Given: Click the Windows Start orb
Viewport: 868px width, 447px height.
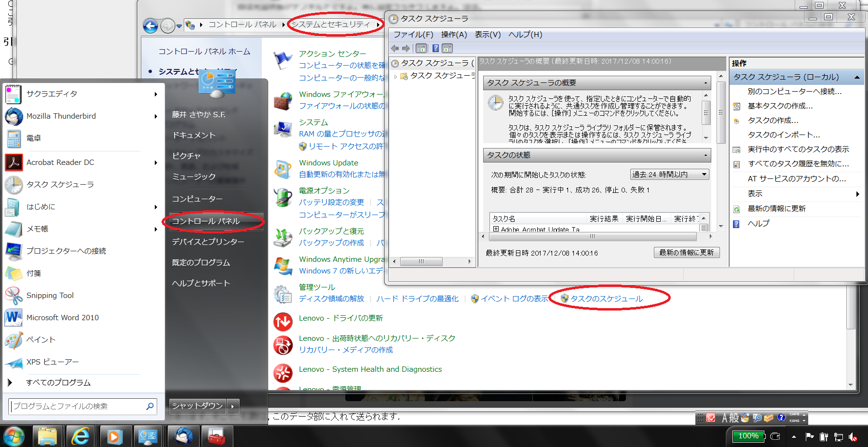Looking at the screenshot, I should [x=14, y=437].
